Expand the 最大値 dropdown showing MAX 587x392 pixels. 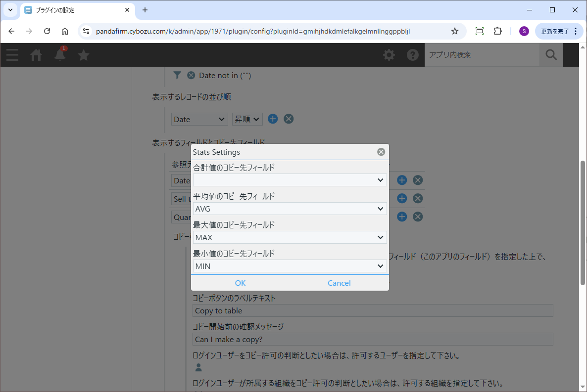(290, 238)
